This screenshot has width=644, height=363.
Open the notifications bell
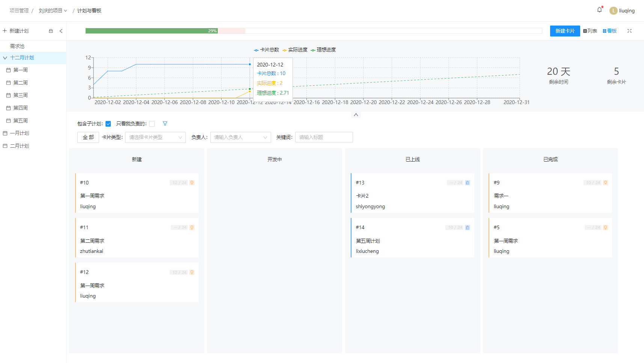599,10
